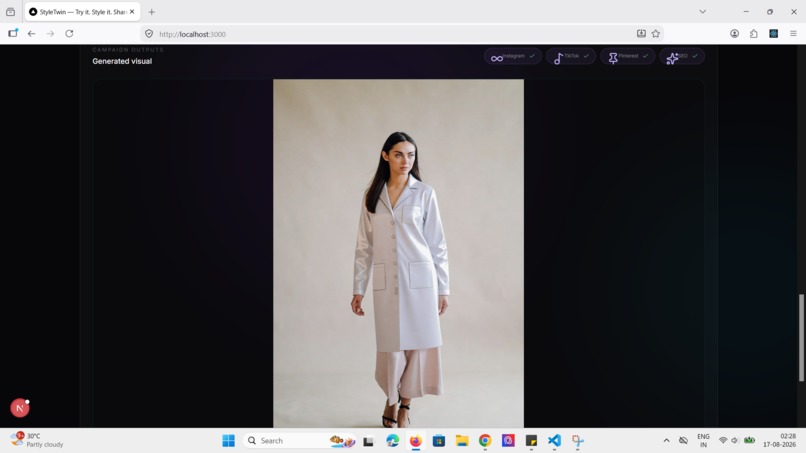
Task: Open File Explorer from taskbar
Action: tap(462, 441)
